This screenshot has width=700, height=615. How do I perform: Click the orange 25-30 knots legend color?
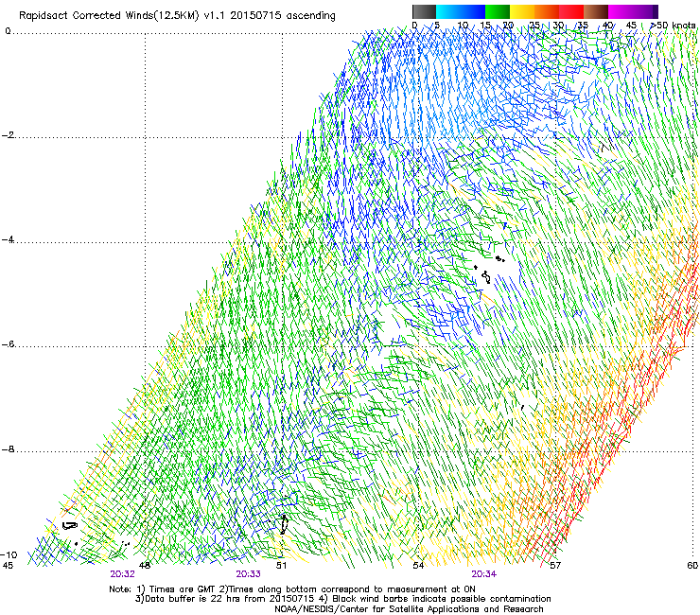tap(547, 11)
